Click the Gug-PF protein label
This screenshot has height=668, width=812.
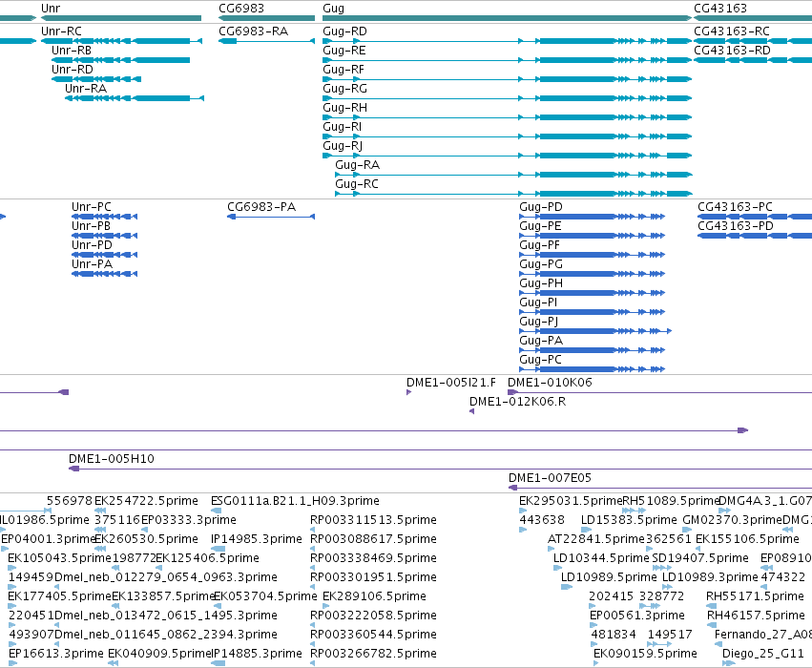click(540, 245)
